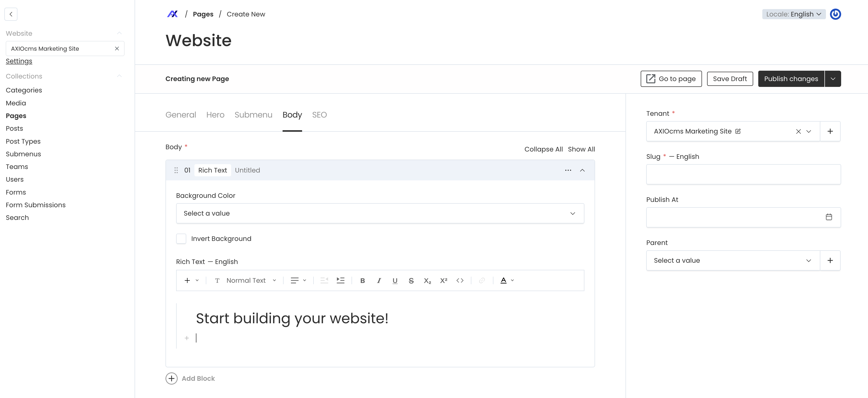The image size is (868, 398).
Task: Collapse the Rich Text block with chevron
Action: point(582,170)
